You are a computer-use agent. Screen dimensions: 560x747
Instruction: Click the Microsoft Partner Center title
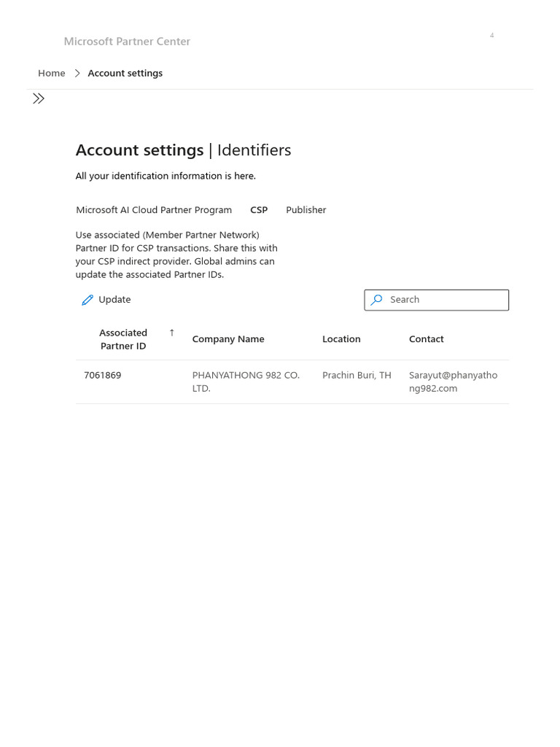(127, 42)
